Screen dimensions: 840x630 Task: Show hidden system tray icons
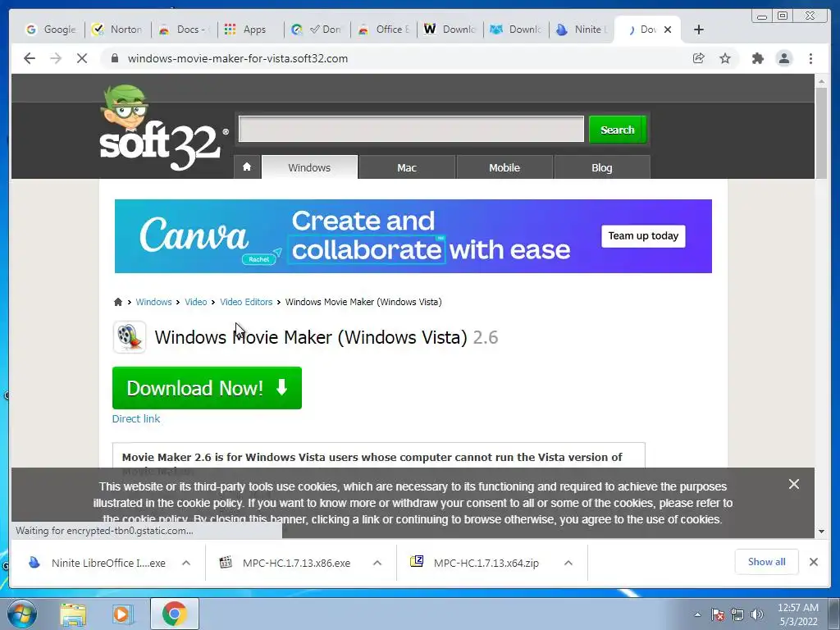click(x=697, y=614)
